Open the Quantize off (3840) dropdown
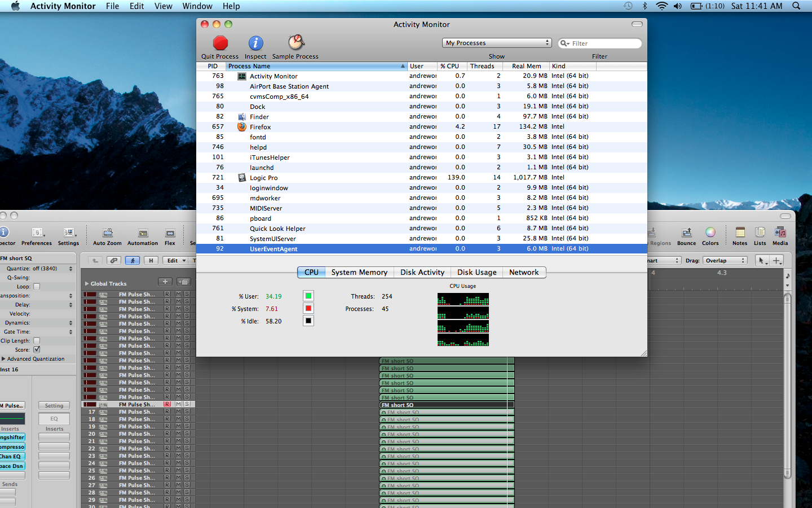Image resolution: width=812 pixels, height=508 pixels. click(53, 269)
